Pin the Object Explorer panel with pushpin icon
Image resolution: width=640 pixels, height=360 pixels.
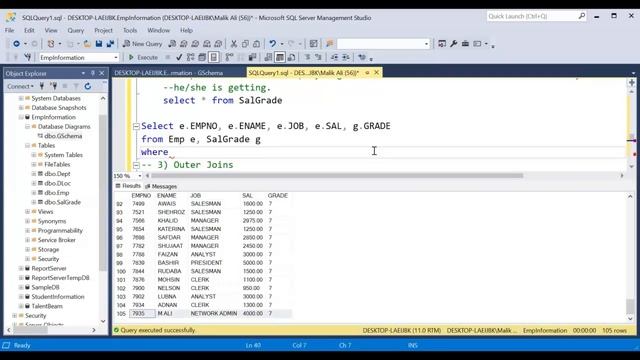[x=93, y=73]
